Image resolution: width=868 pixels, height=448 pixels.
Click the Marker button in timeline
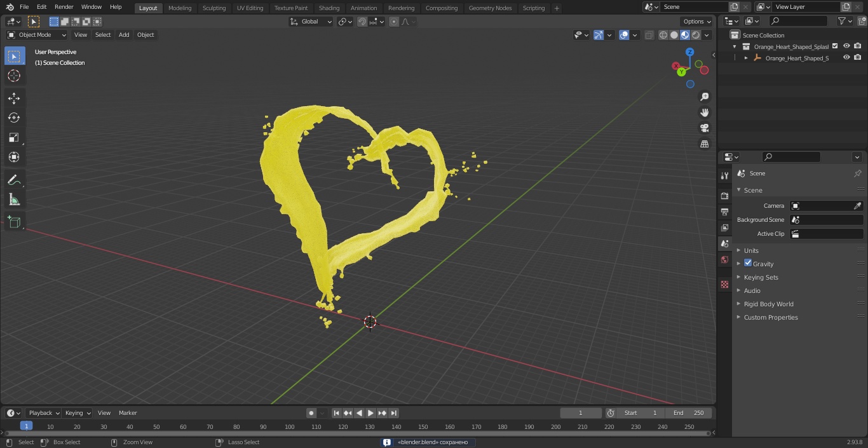[128, 413]
